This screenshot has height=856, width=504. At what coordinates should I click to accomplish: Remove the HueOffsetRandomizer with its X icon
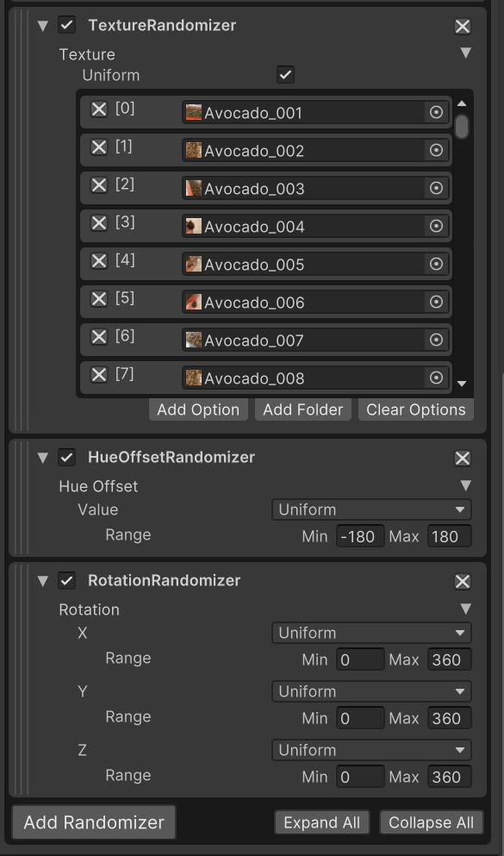point(462,459)
